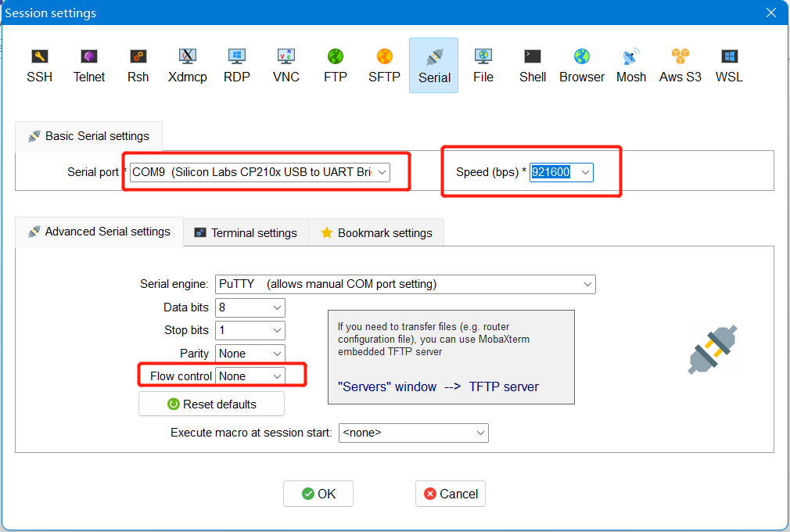This screenshot has width=790, height=532.
Task: Open the Flow control dropdown
Action: (x=250, y=376)
